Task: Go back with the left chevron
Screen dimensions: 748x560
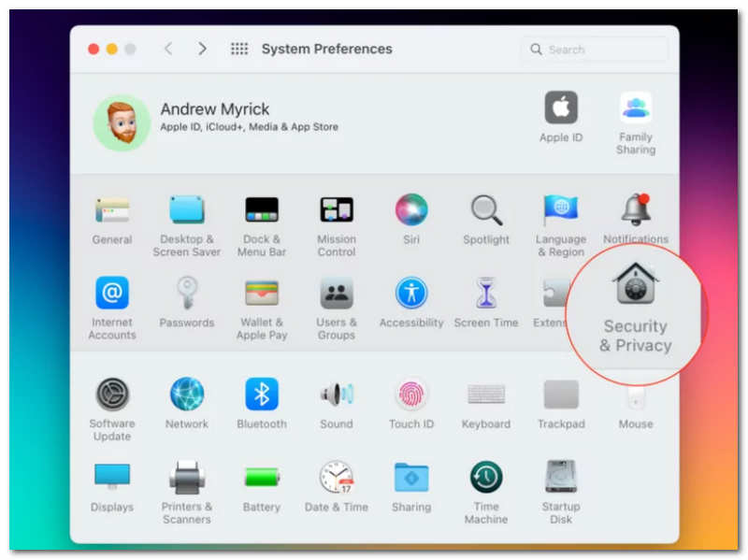Action: tap(168, 49)
